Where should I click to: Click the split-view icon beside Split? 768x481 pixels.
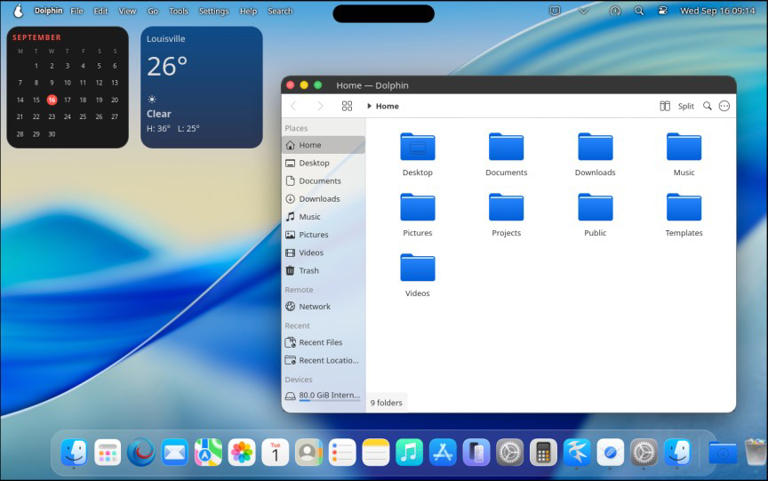[x=665, y=106]
